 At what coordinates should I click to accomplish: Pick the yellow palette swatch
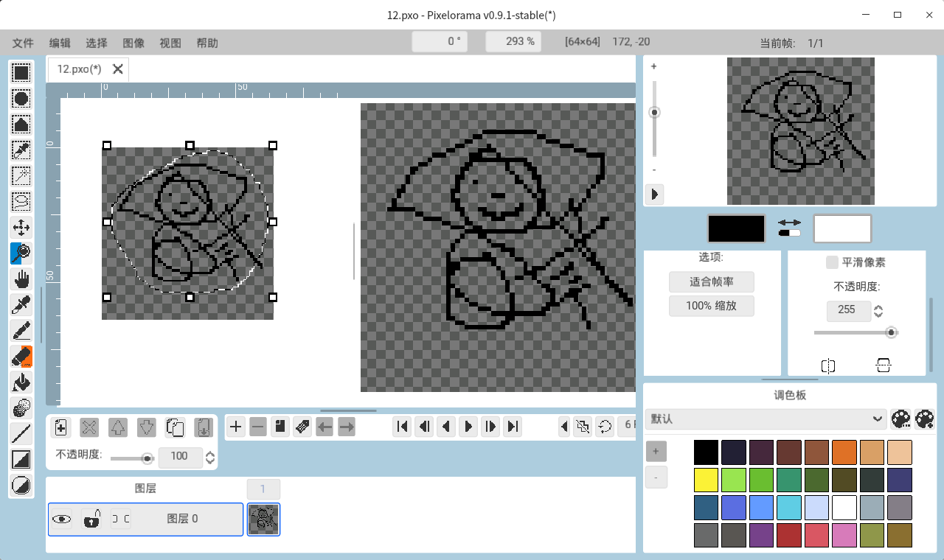click(706, 480)
